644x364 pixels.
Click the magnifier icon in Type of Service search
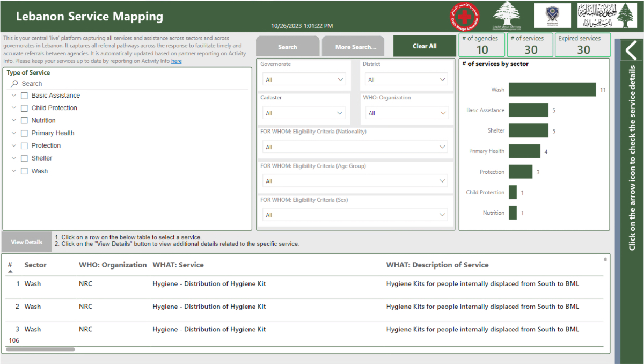(x=14, y=84)
